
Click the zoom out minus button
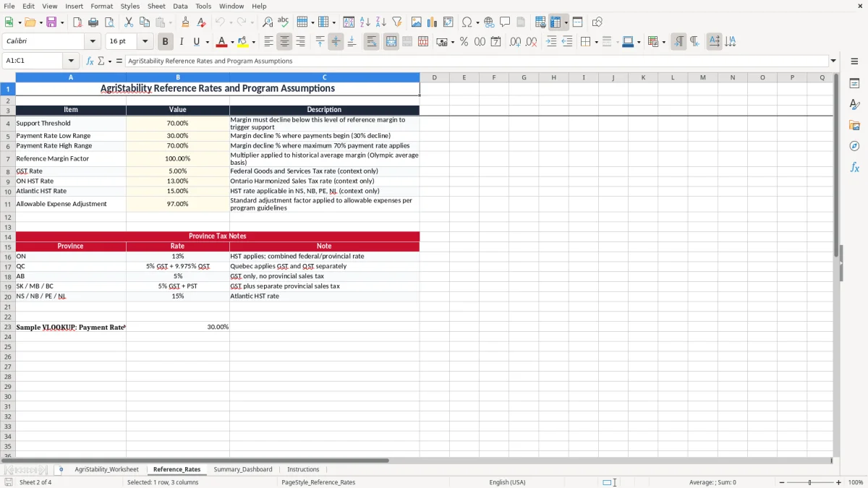780,482
